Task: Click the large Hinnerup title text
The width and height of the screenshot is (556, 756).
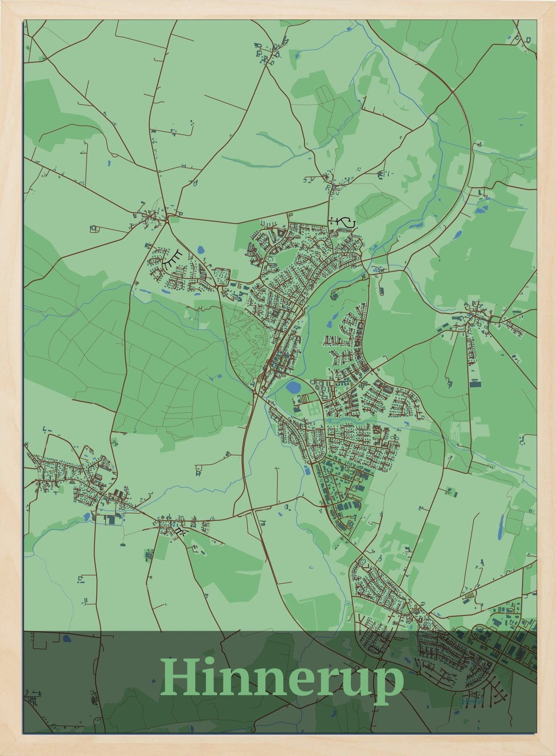Action: [x=282, y=678]
